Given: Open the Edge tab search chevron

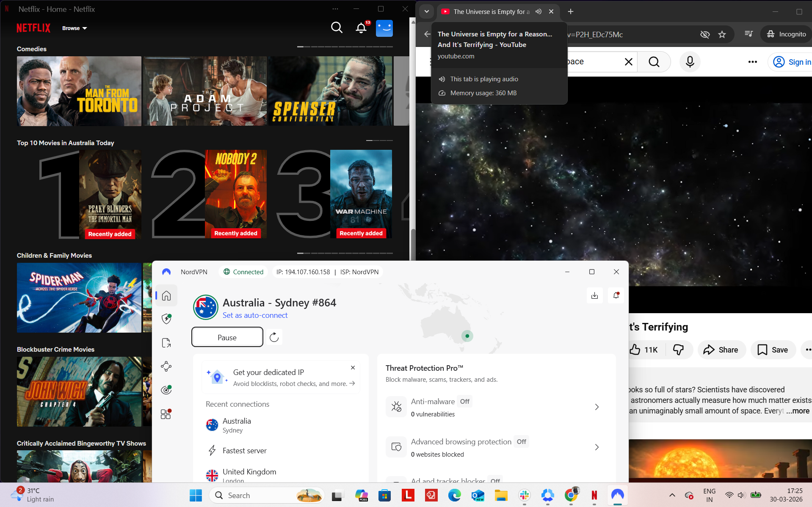Looking at the screenshot, I should [426, 11].
